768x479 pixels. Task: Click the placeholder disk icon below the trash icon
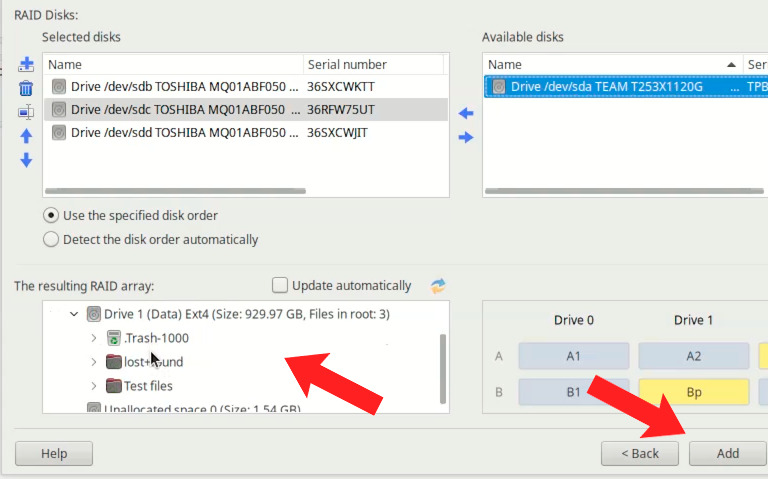[26, 112]
